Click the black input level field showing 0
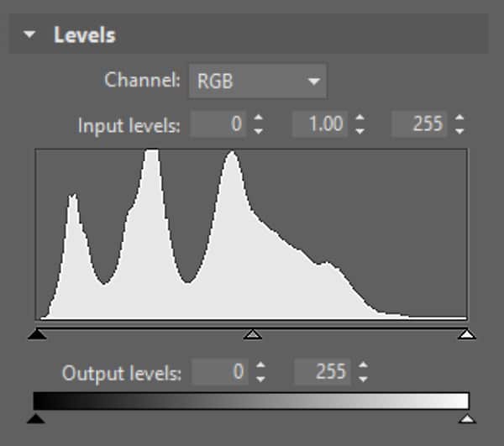This screenshot has width=504, height=446. tap(218, 124)
